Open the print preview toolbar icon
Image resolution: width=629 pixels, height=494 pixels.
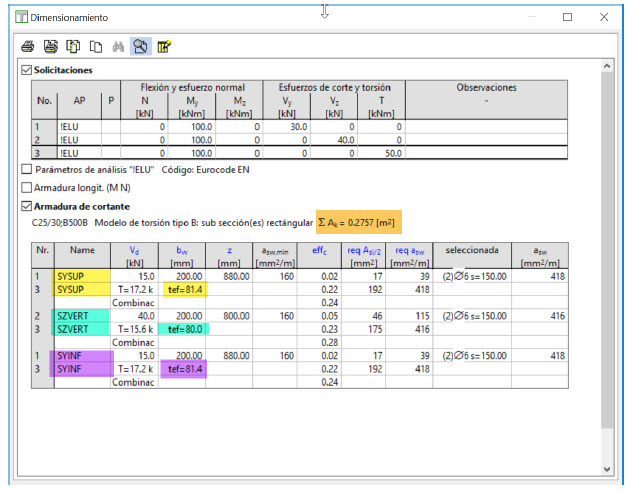point(50,46)
